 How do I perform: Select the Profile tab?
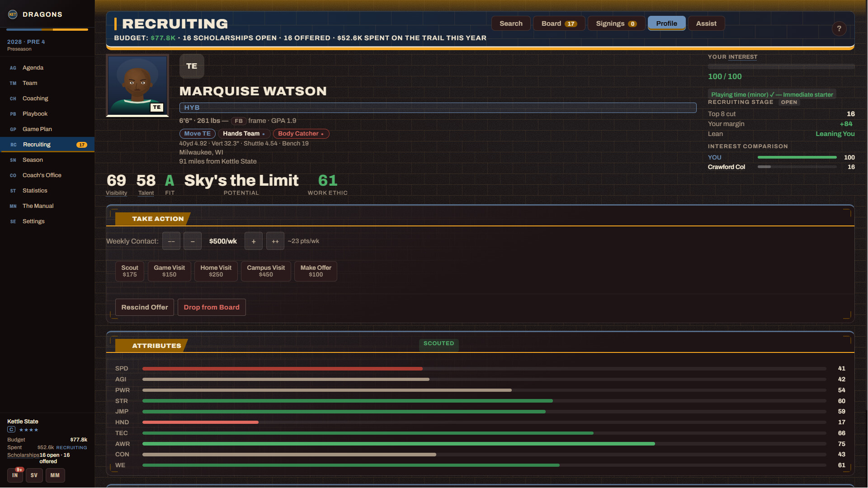(667, 23)
